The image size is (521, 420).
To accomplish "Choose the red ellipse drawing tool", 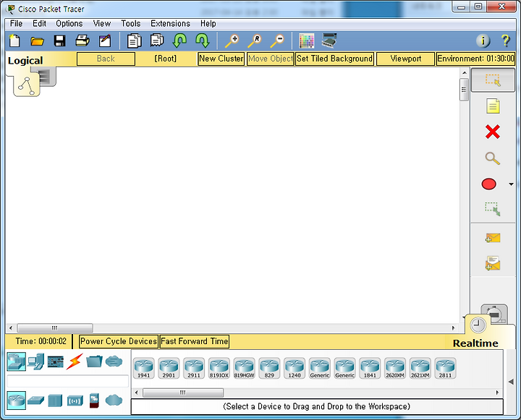I will 488,184.
